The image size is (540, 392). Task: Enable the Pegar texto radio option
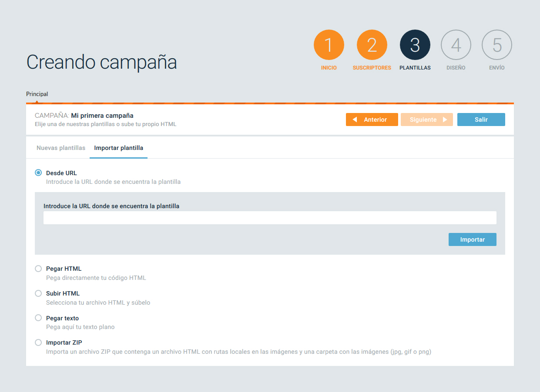[x=38, y=318]
